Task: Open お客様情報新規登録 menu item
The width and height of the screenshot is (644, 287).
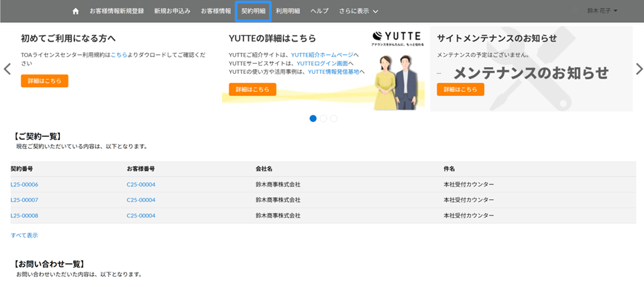Action: pyautogui.click(x=117, y=11)
